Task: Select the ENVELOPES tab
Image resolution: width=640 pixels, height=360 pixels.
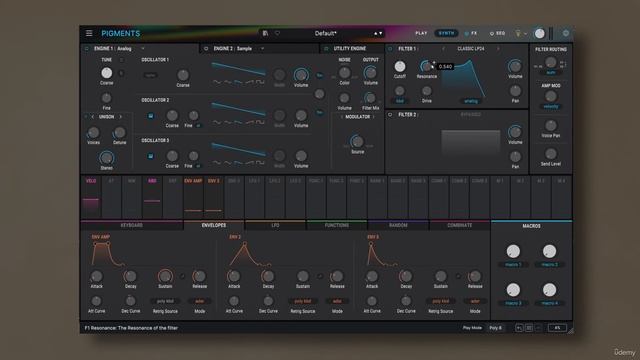Action: (214, 225)
